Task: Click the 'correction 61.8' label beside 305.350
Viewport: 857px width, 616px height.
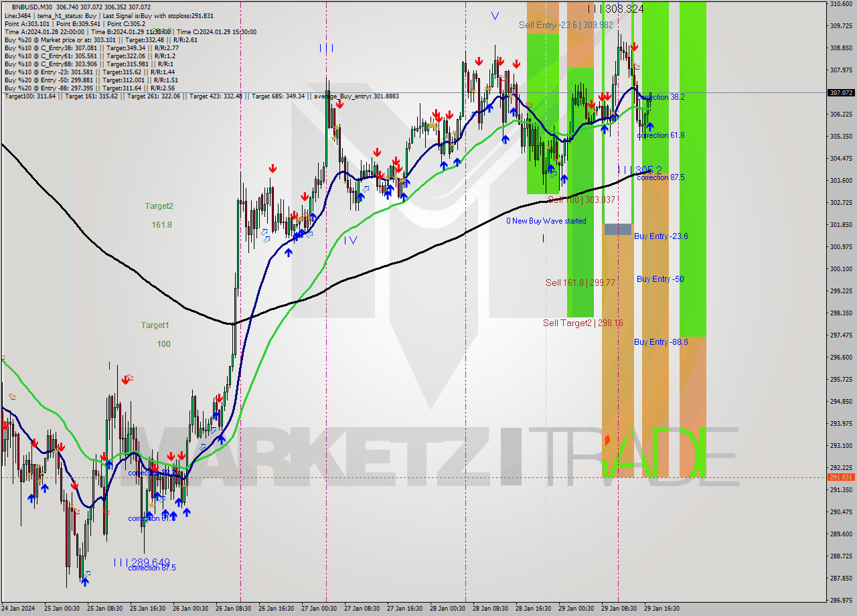Action: tap(661, 135)
